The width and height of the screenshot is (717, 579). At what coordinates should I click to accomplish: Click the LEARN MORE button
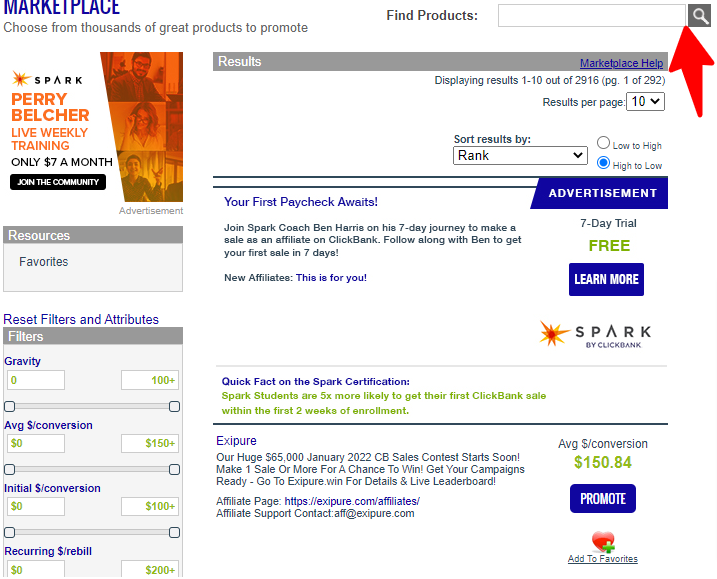click(x=606, y=279)
